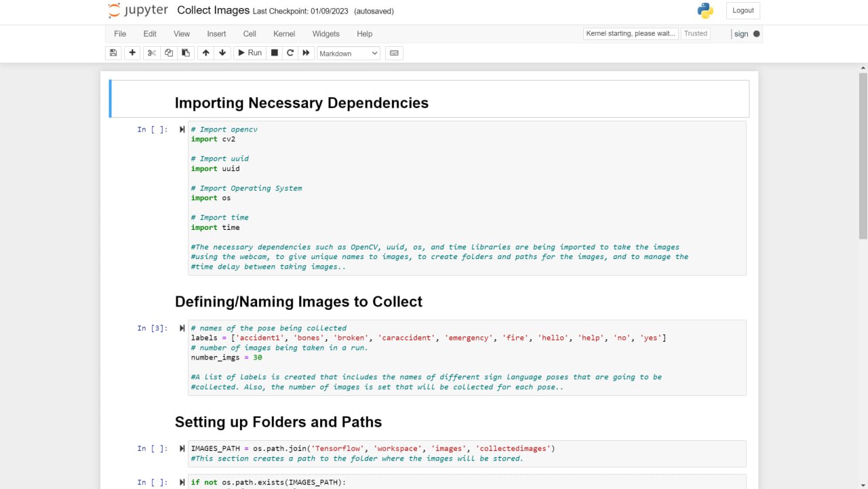Image resolution: width=868 pixels, height=489 pixels.
Task: Open the View menu
Action: [182, 34]
